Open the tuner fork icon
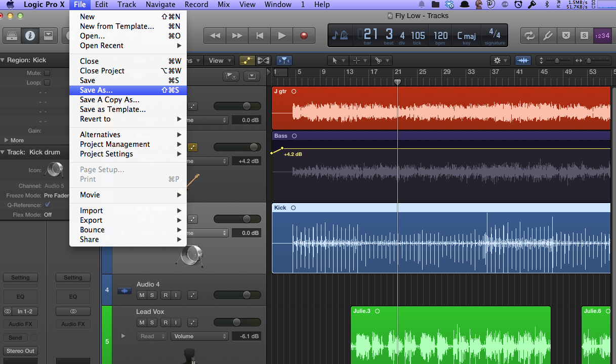Screen dimensions: 616x364 pos(548,35)
